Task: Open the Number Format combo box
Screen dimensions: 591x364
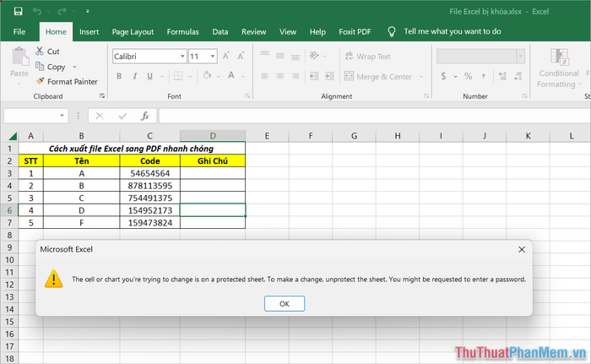Action: pos(480,57)
